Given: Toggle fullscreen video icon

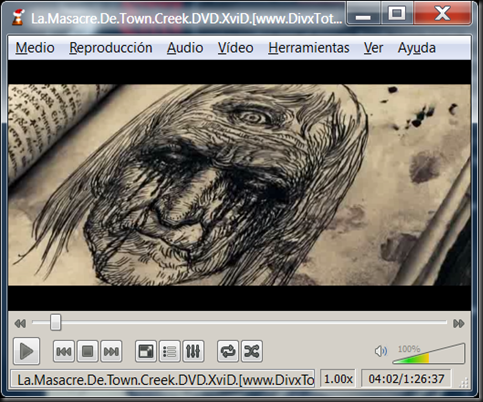Looking at the screenshot, I should click(x=146, y=351).
